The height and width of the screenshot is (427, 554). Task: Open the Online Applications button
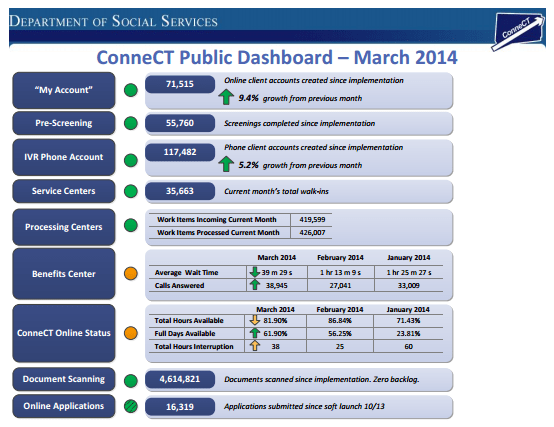click(64, 406)
